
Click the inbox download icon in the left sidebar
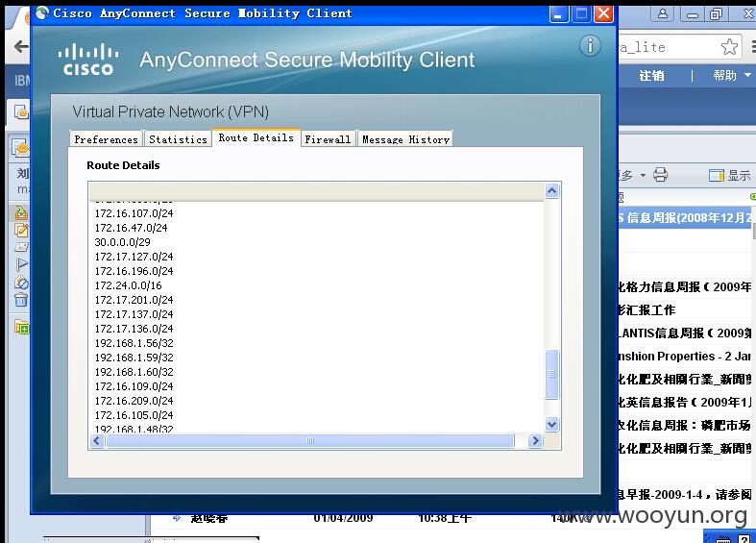[21, 212]
